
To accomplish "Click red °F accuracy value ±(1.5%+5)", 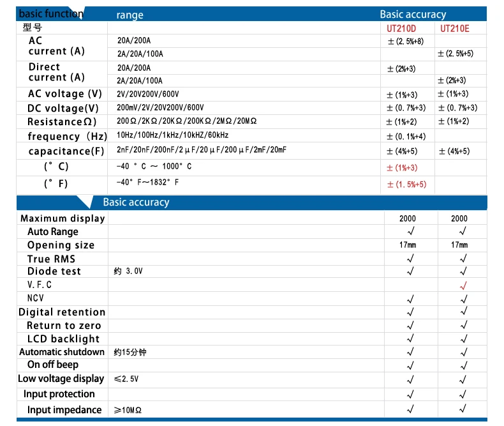I will tap(406, 185).
